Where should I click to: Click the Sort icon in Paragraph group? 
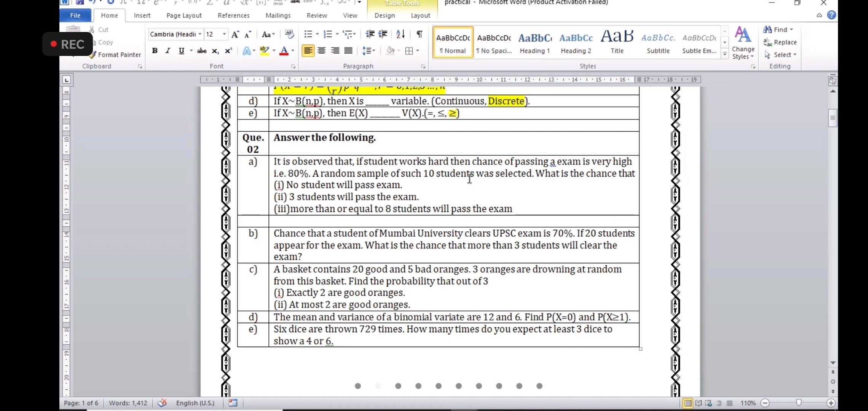click(x=400, y=34)
